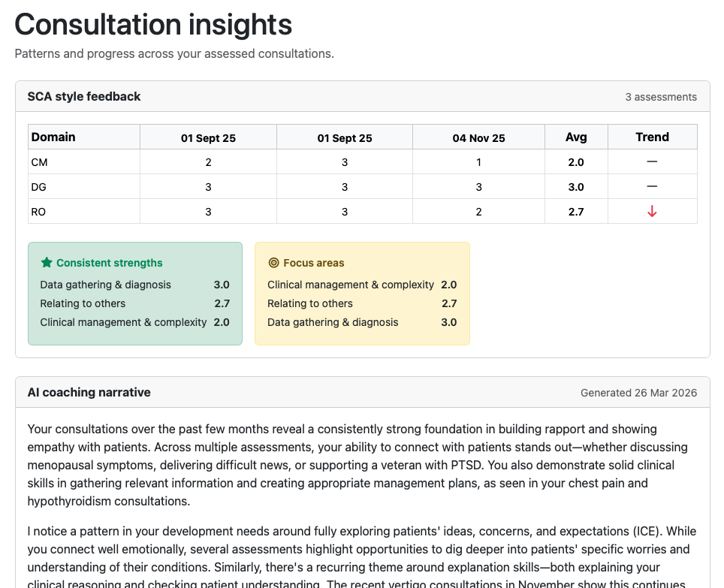
Task: Click the Avg column header
Action: point(576,137)
